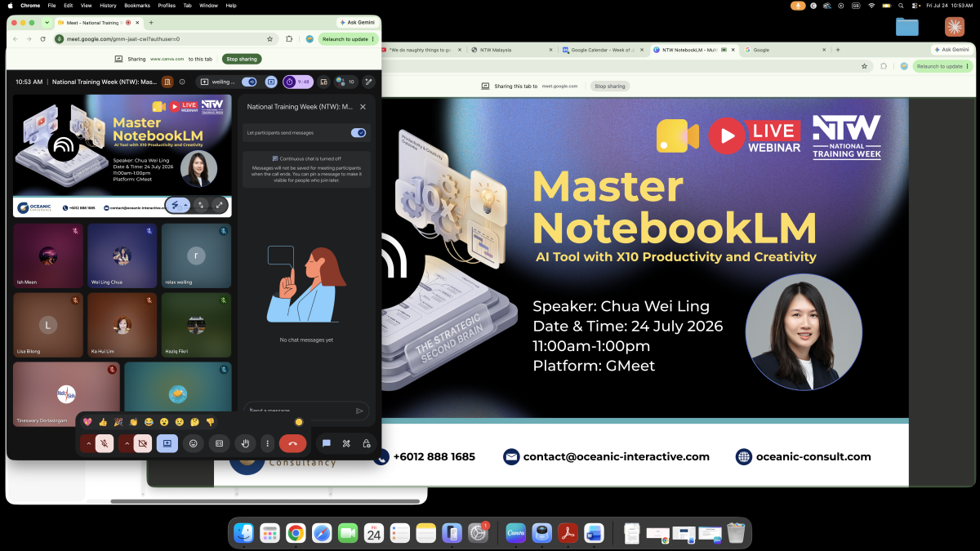The height and width of the screenshot is (551, 980).
Task: Open the blue folder on desktop
Action: click(907, 27)
